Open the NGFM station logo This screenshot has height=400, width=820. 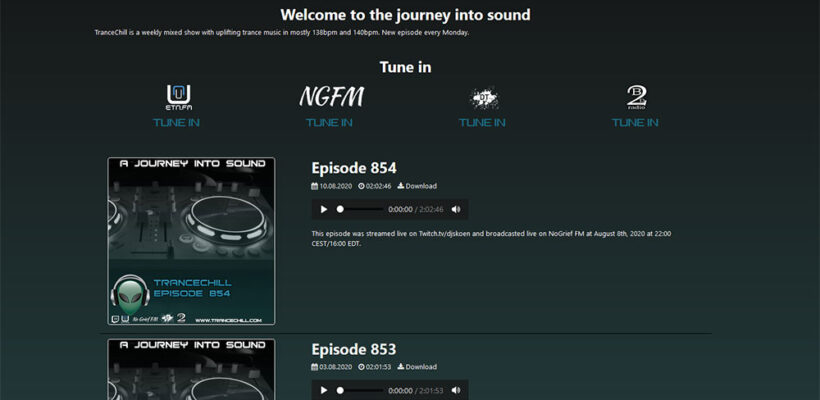(332, 97)
